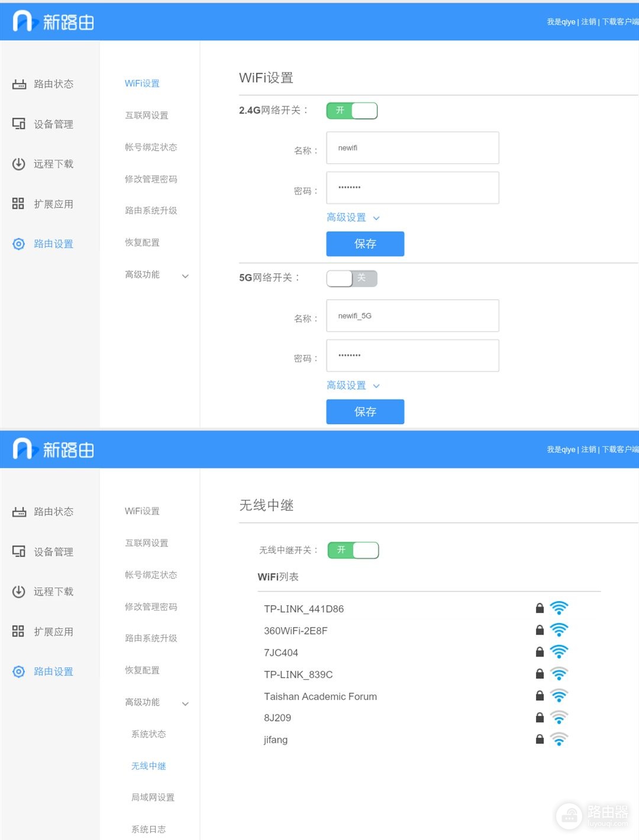
Task: Select network '360WiFi-2E8F' in WiFi list
Action: [x=295, y=631]
